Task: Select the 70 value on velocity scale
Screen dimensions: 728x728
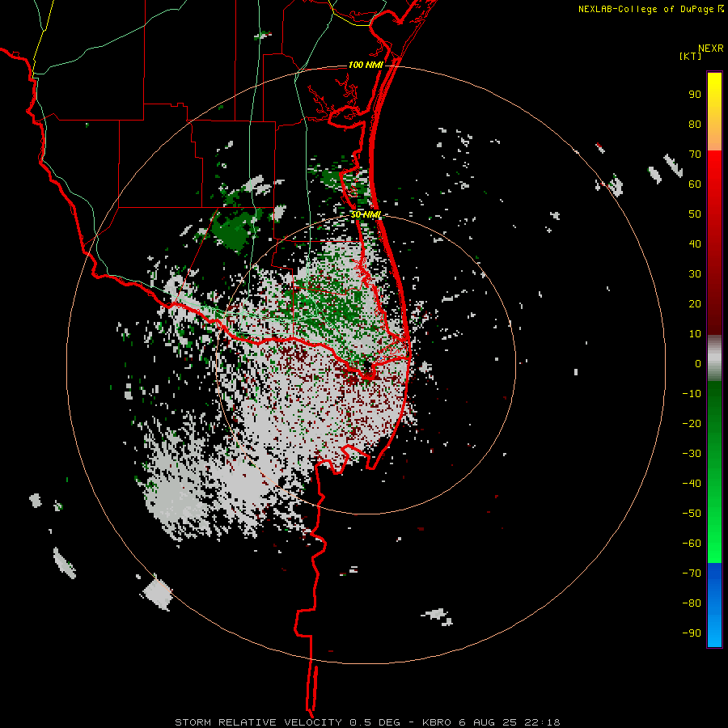Action: tap(695, 154)
